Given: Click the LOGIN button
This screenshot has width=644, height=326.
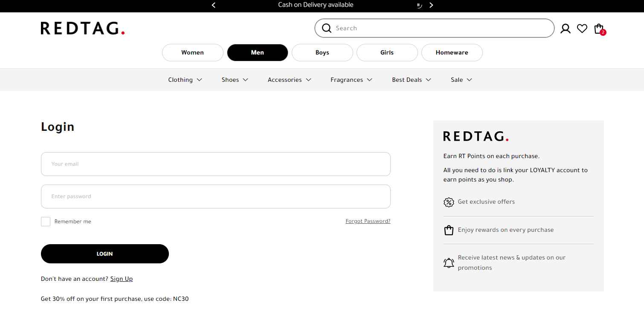Looking at the screenshot, I should (x=104, y=254).
